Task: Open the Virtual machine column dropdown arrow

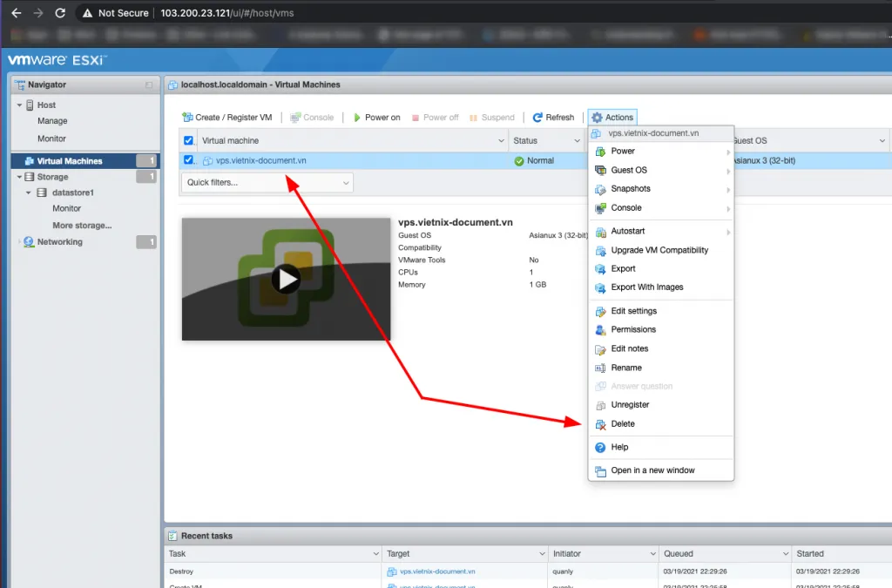Action: 501,140
